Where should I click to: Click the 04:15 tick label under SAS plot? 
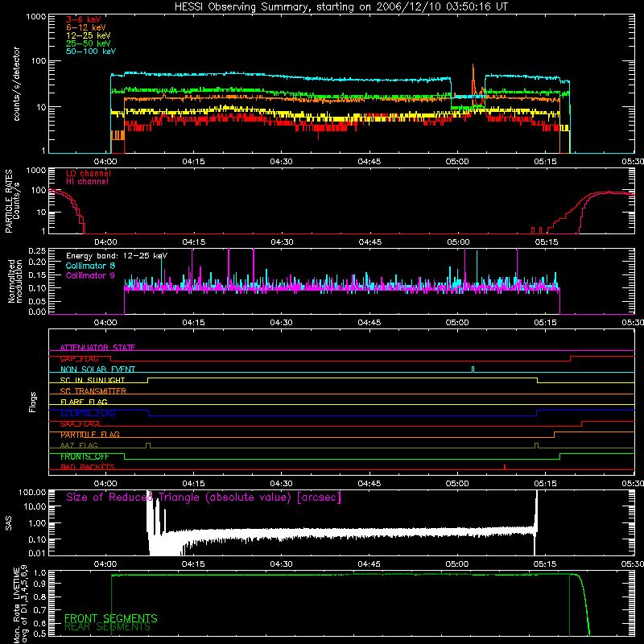[193, 564]
